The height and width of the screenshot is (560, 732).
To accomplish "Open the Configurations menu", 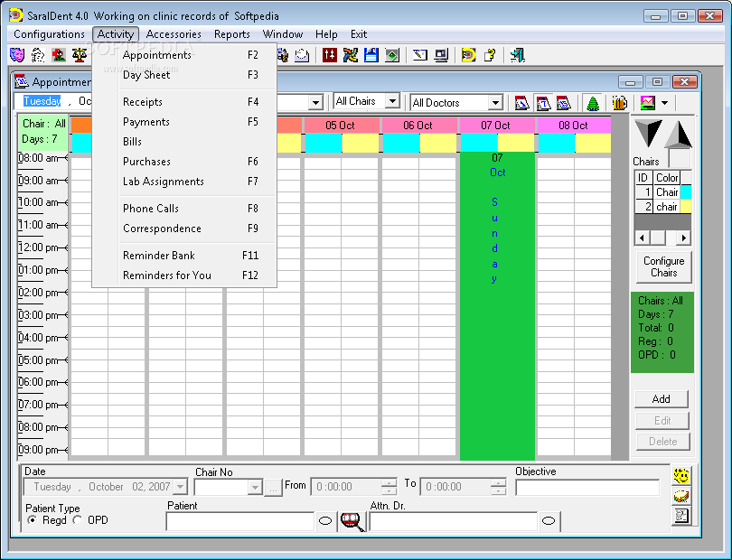I will pos(49,34).
